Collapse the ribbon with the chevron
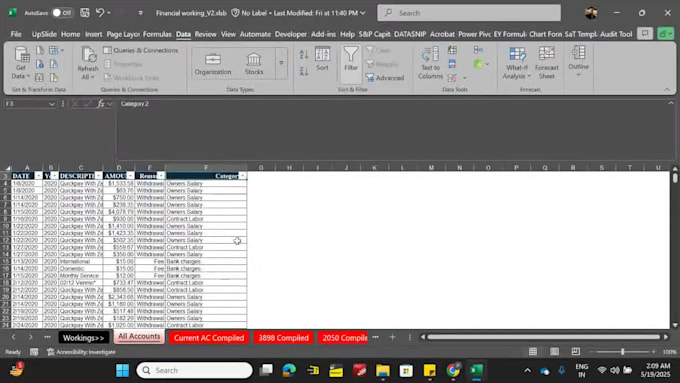 click(667, 89)
